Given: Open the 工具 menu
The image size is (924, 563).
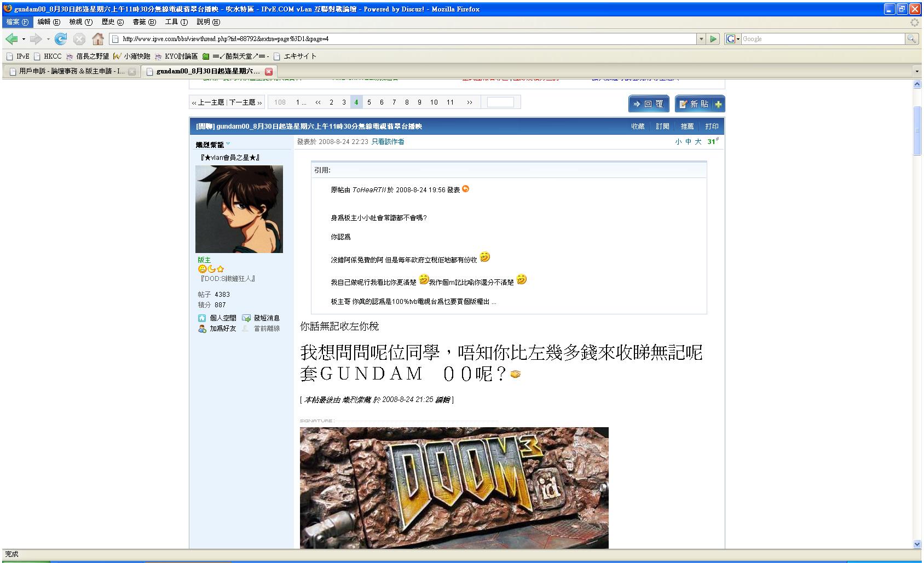Looking at the screenshot, I should (x=176, y=22).
